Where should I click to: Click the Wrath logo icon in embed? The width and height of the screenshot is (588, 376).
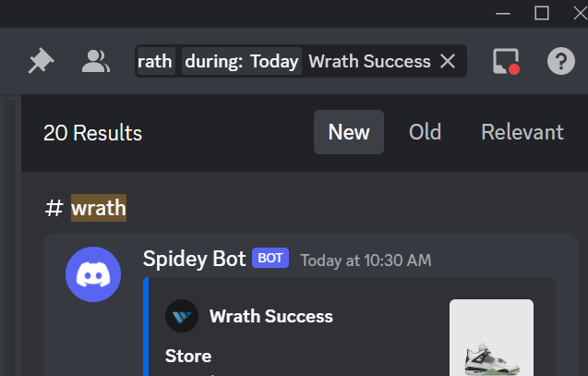tap(182, 316)
